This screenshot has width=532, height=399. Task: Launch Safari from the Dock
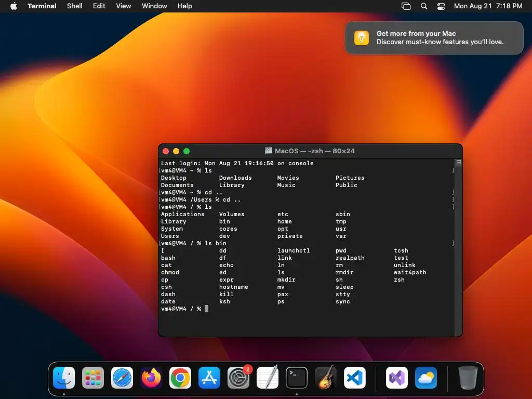(x=122, y=378)
